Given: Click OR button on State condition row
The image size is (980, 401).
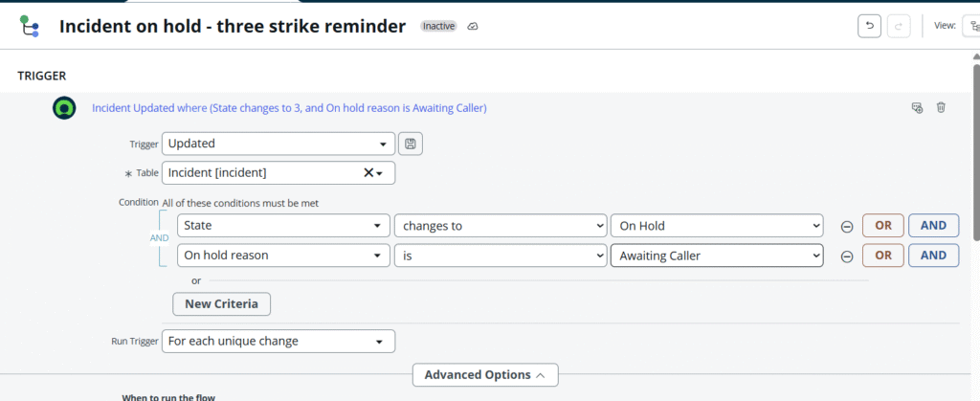Looking at the screenshot, I should point(882,226).
